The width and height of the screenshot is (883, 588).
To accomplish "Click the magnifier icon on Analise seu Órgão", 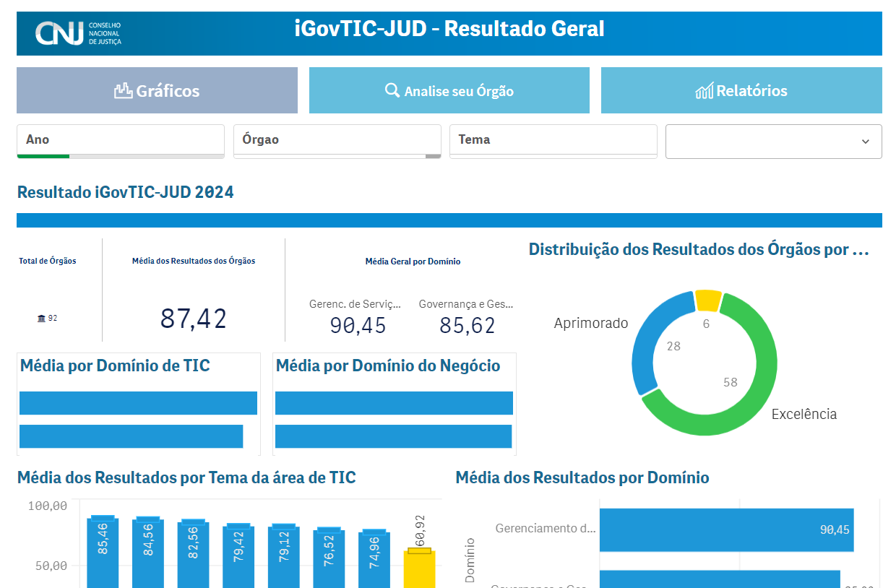I will click(x=392, y=90).
